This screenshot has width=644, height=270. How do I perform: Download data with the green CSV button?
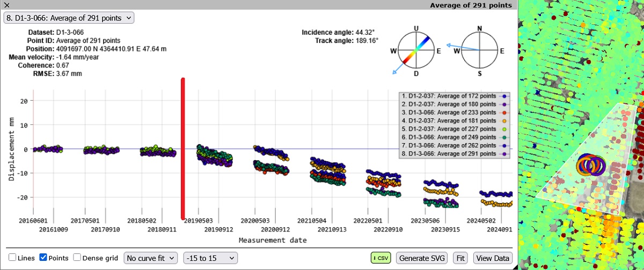(381, 258)
